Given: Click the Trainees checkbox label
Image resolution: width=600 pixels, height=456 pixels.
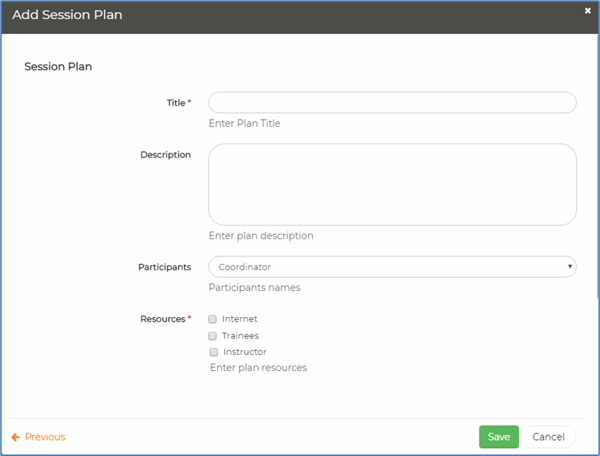Looking at the screenshot, I should [x=240, y=336].
